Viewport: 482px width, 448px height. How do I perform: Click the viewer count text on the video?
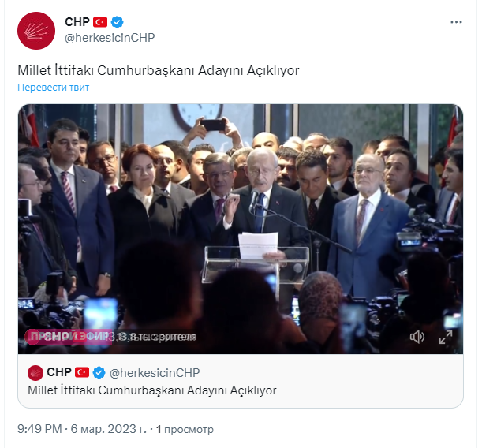point(154,337)
